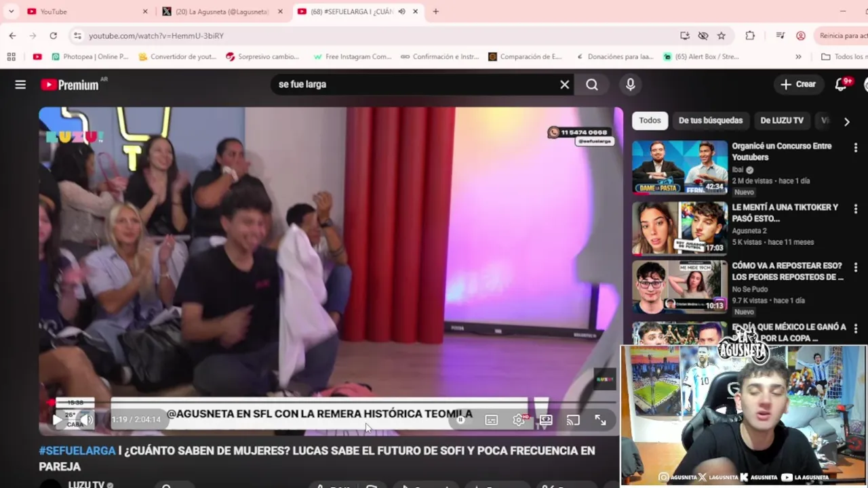The image size is (868, 488).
Task: Open CÓMO VA A REPOSTEAR ESO thumbnail
Action: pyautogui.click(x=679, y=287)
